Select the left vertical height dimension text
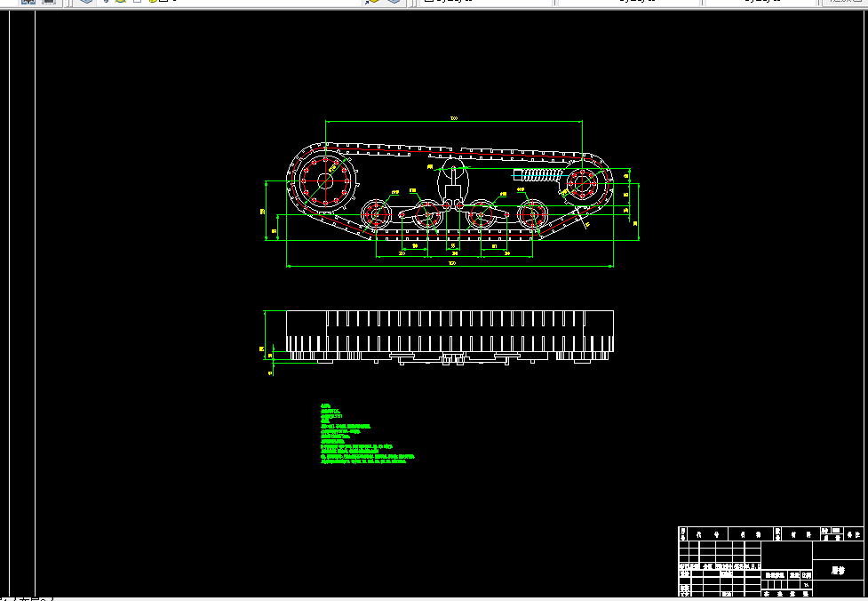The image size is (868, 601). coord(262,212)
